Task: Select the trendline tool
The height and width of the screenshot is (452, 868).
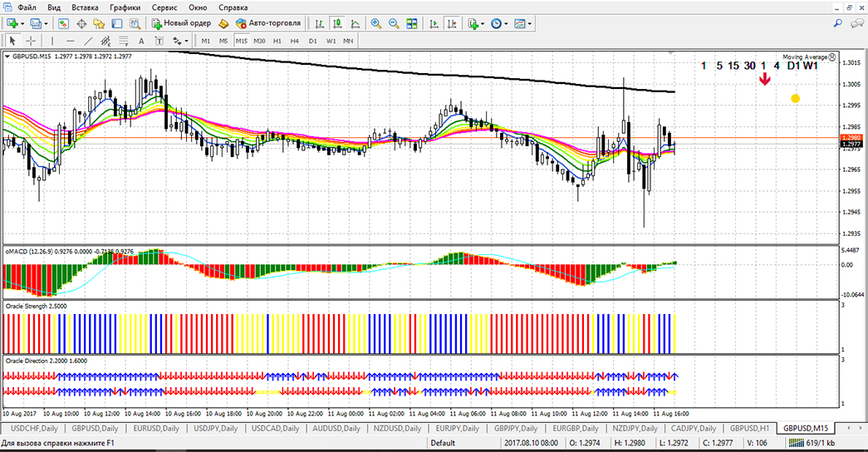Action: tap(88, 41)
